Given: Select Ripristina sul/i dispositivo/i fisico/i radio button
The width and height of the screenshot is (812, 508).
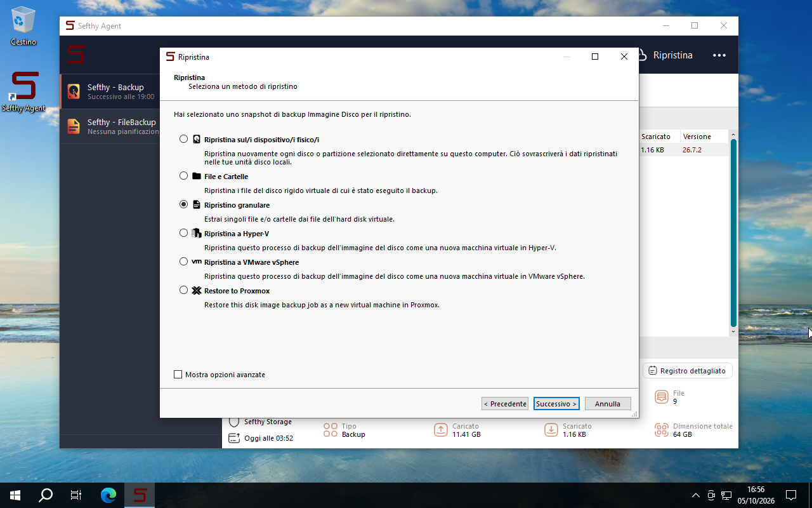Looking at the screenshot, I should click(184, 139).
